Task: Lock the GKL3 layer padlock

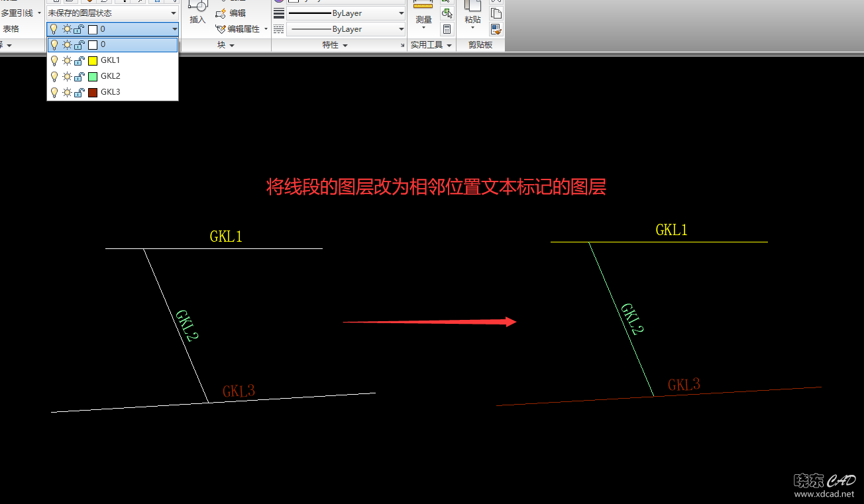Action: pos(79,92)
